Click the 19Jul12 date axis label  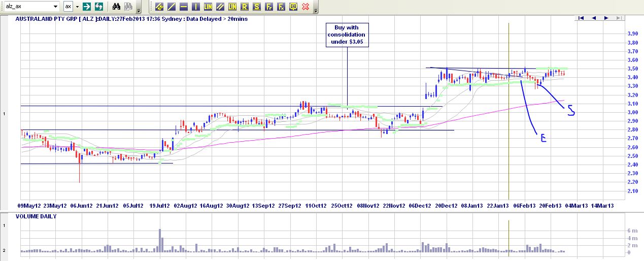pyautogui.click(x=159, y=206)
